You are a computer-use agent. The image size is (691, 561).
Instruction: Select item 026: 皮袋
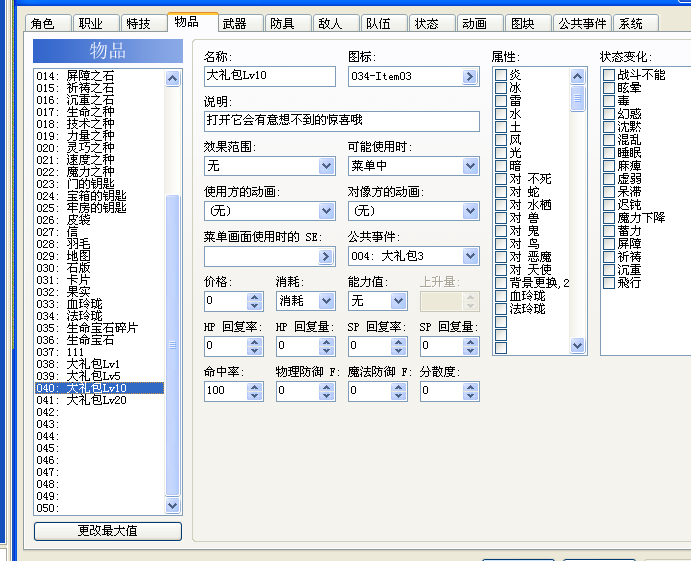(100, 220)
